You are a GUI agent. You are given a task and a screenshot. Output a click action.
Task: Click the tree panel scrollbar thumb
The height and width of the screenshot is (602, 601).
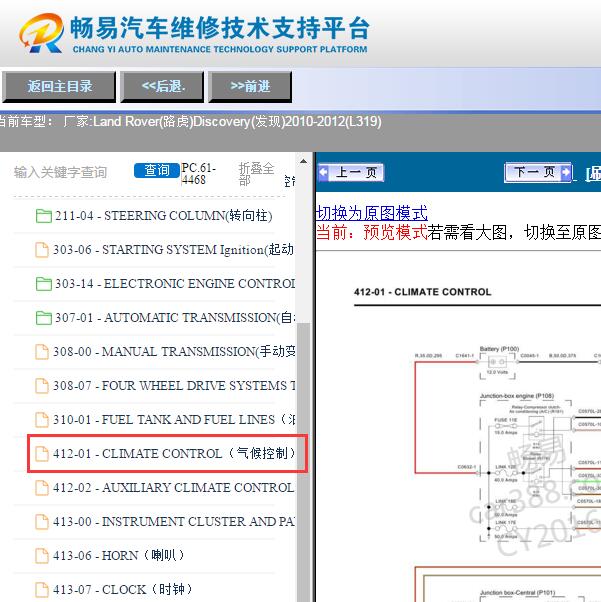303,461
